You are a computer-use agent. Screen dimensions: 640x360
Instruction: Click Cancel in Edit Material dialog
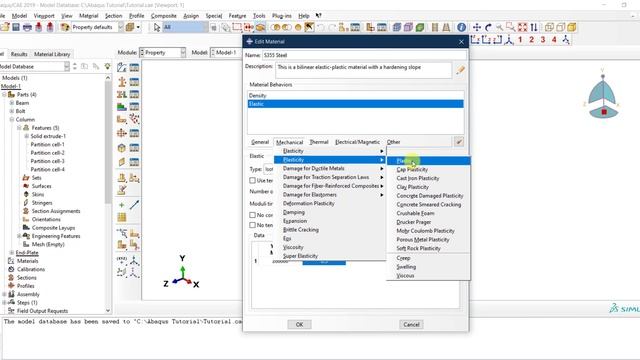[411, 324]
